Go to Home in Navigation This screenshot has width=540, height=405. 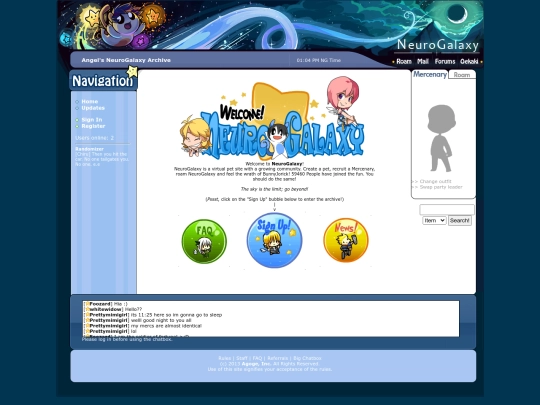coord(90,102)
